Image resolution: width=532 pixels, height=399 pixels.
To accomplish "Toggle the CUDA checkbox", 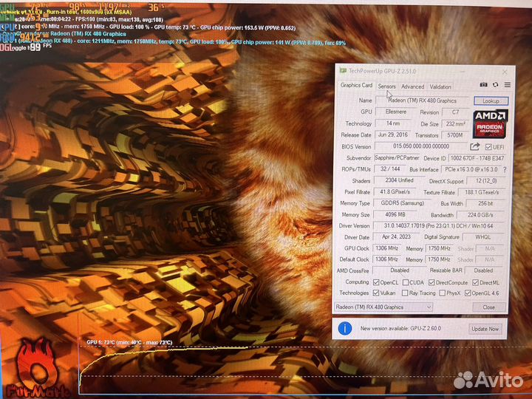I will pyautogui.click(x=406, y=282).
